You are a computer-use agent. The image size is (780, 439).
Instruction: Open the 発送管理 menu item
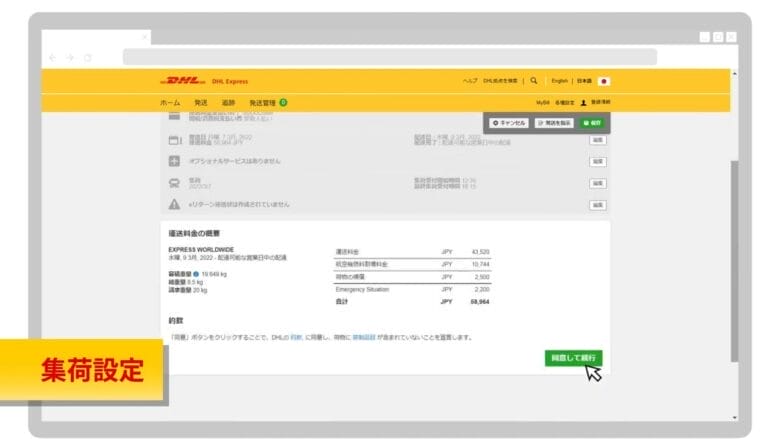262,102
